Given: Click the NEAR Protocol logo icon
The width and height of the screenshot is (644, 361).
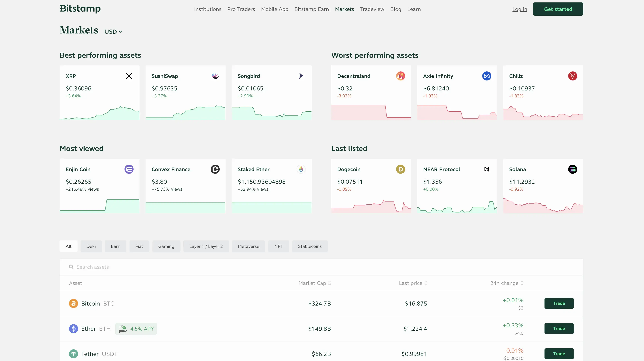Looking at the screenshot, I should 487,169.
